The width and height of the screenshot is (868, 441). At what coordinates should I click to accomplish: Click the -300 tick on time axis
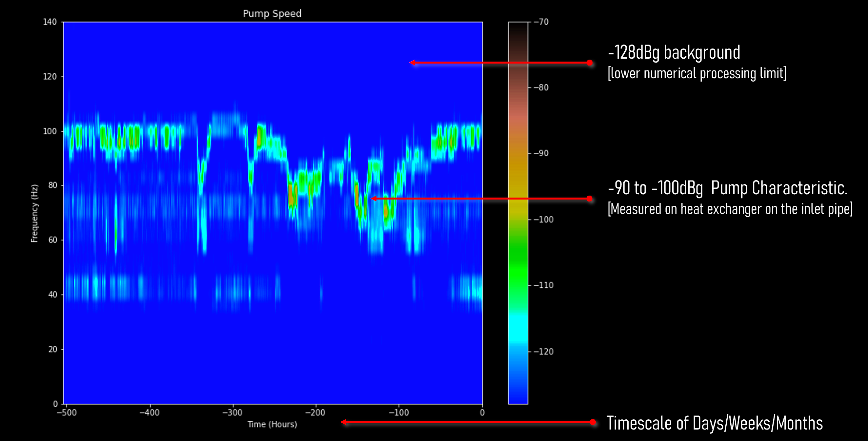click(232, 412)
